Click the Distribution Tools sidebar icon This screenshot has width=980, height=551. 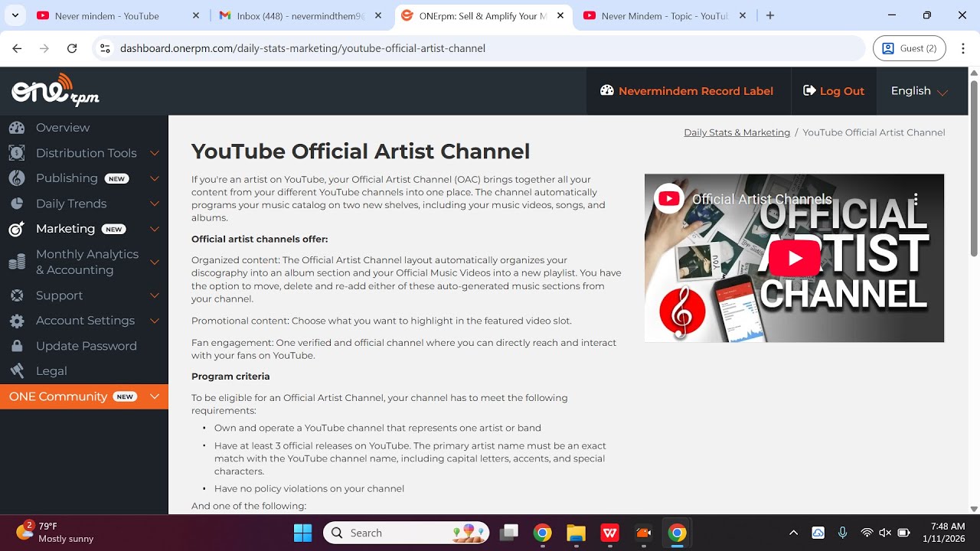click(x=17, y=153)
